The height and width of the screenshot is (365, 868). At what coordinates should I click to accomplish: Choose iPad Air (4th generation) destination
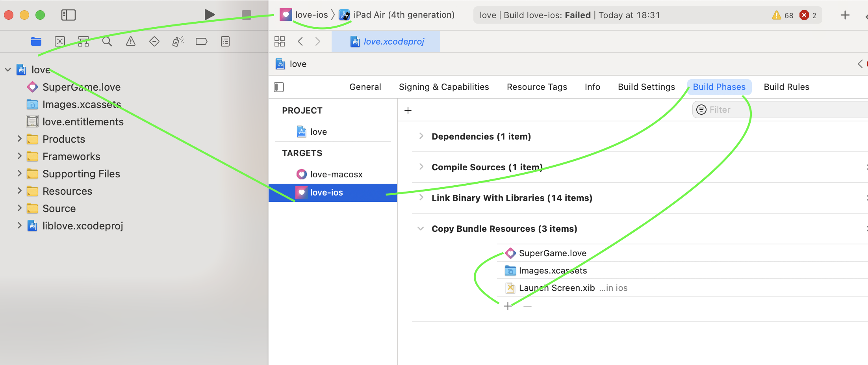(397, 15)
